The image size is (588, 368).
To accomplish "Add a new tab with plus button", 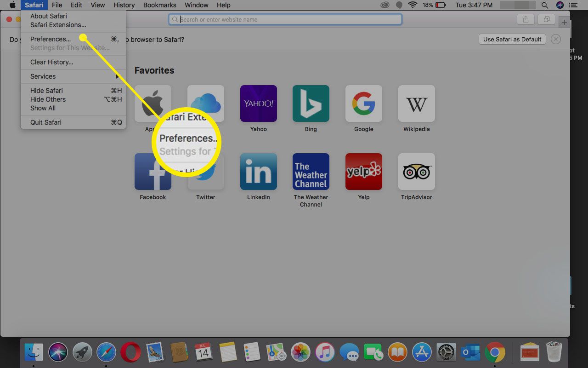I will tap(564, 23).
